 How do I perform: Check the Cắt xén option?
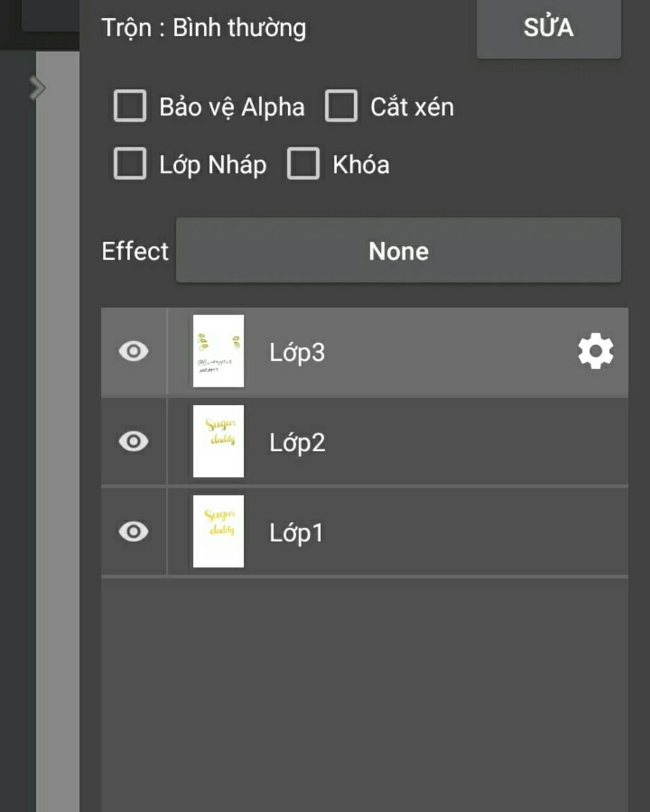coord(341,106)
